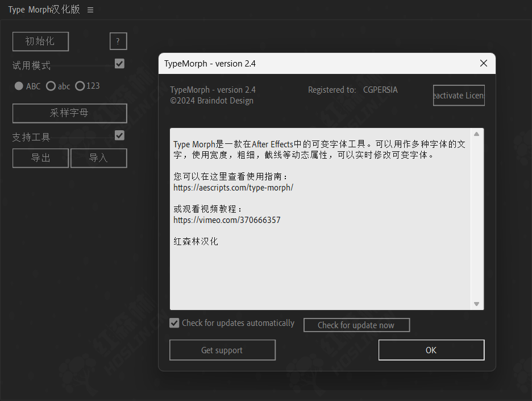Click the ©2024 Braindot Design text

(211, 101)
